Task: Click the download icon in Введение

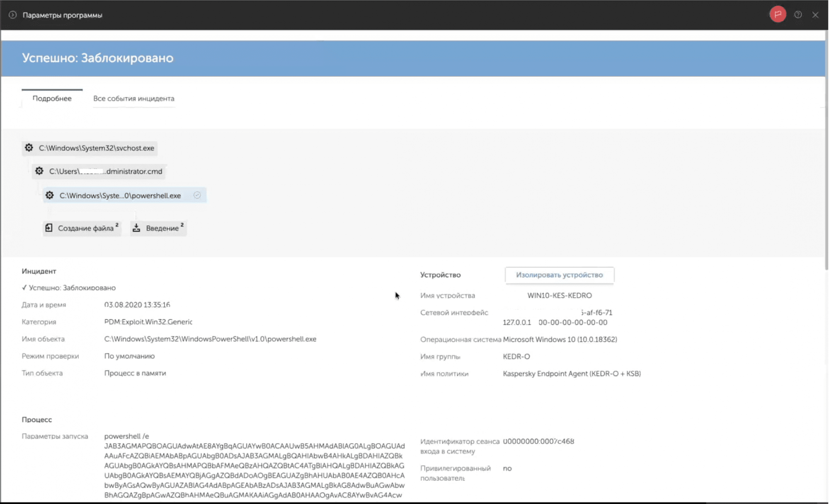Action: point(136,228)
